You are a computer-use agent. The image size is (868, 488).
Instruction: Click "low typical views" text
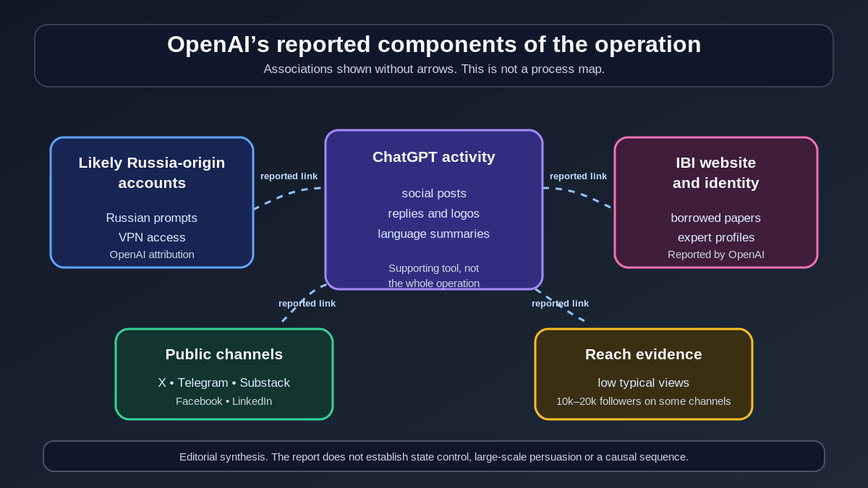(x=644, y=383)
